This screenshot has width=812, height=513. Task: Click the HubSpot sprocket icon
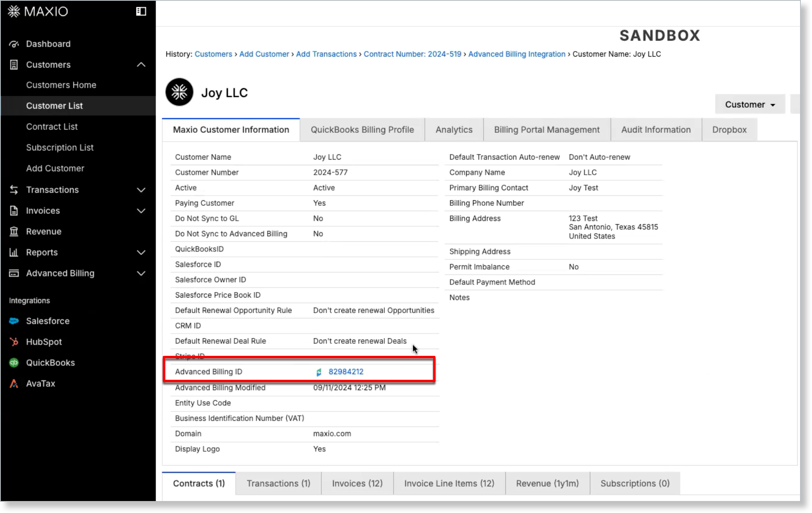point(14,342)
